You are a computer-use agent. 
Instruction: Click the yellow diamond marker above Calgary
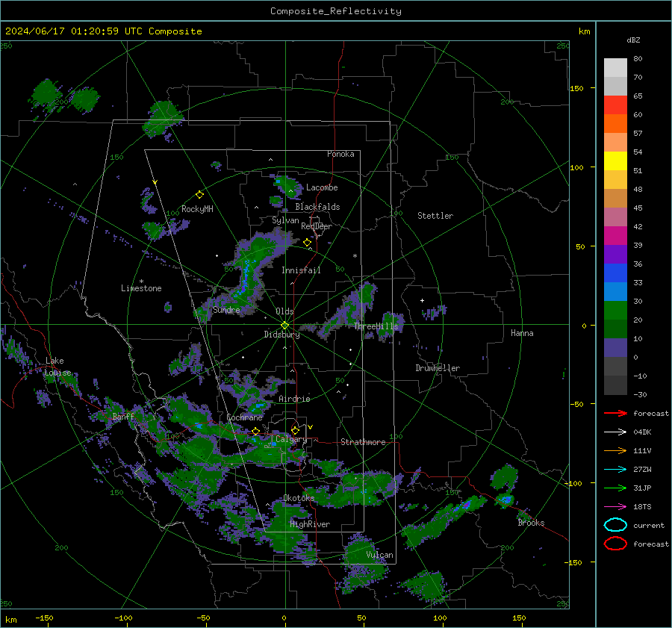point(295,430)
